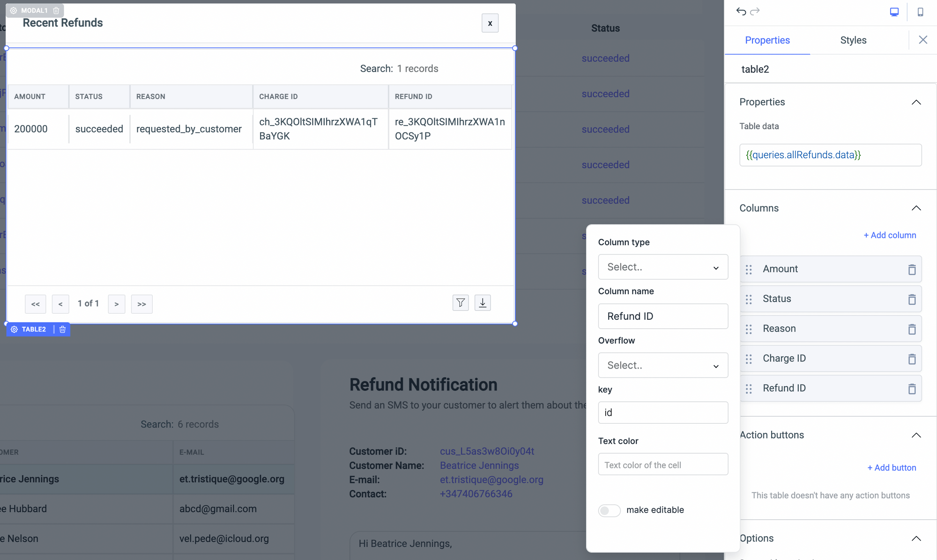
Task: Delete the Charge ID column via its trash icon
Action: coord(912,359)
